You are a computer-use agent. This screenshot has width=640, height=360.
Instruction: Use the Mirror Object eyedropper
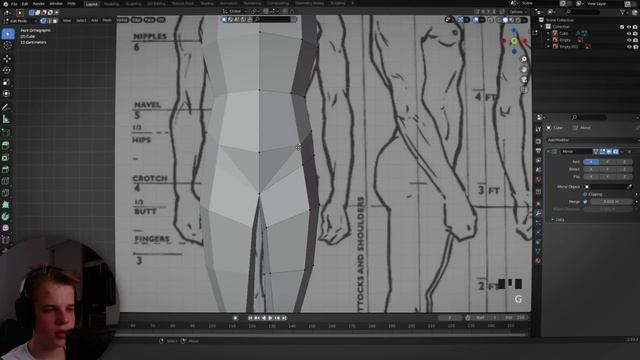(x=630, y=187)
